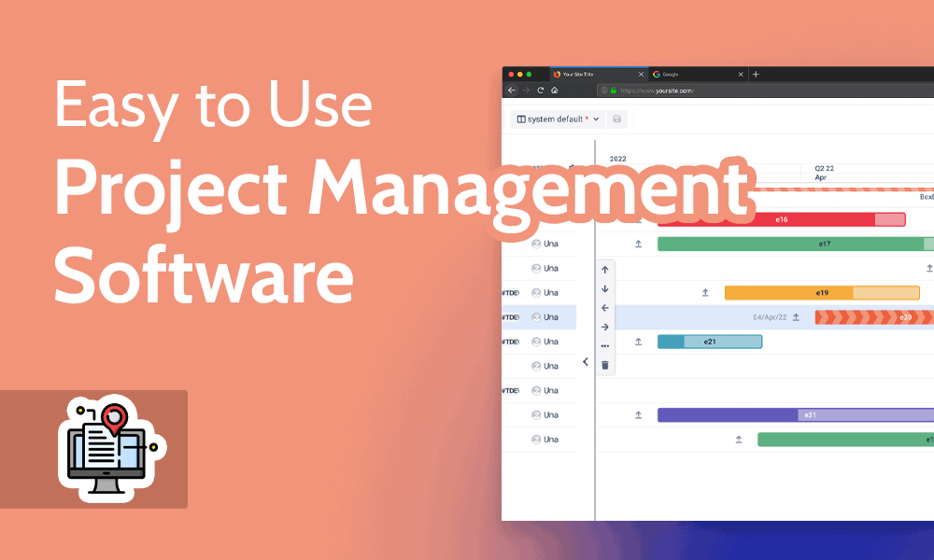
Task: Click the home icon in the browser toolbar
Action: pos(554,91)
